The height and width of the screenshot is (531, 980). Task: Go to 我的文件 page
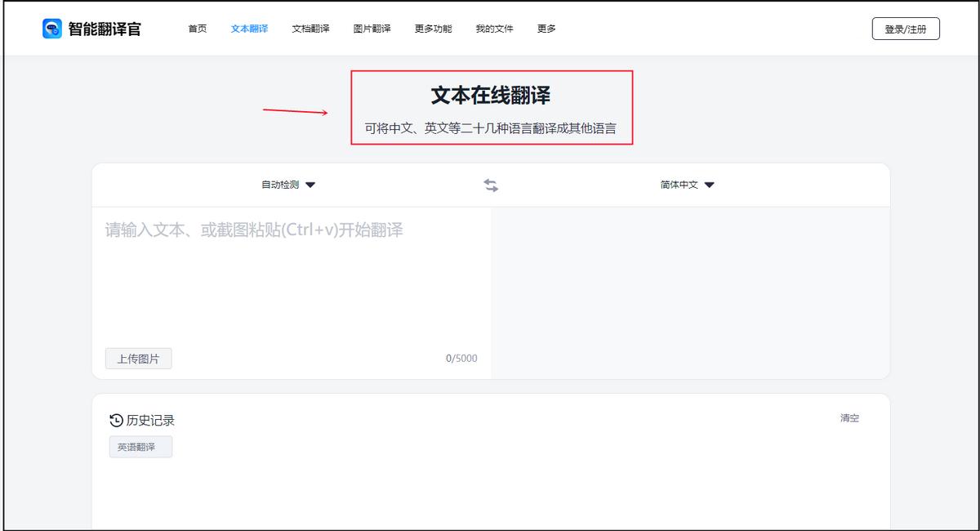(x=495, y=29)
